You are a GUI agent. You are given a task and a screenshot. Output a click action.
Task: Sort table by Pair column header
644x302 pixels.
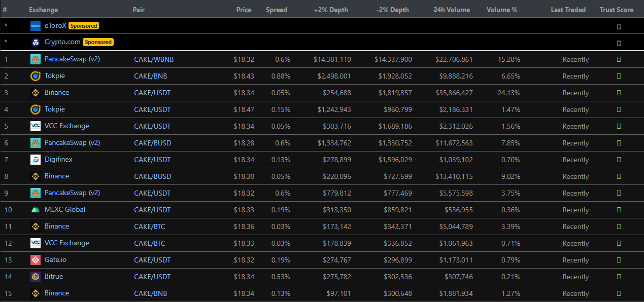138,10
